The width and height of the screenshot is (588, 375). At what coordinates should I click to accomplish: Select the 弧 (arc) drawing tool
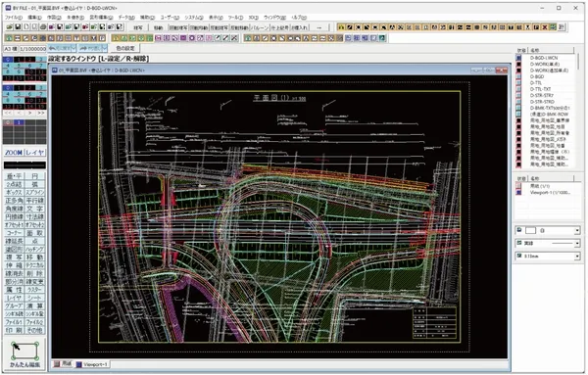[x=35, y=184]
